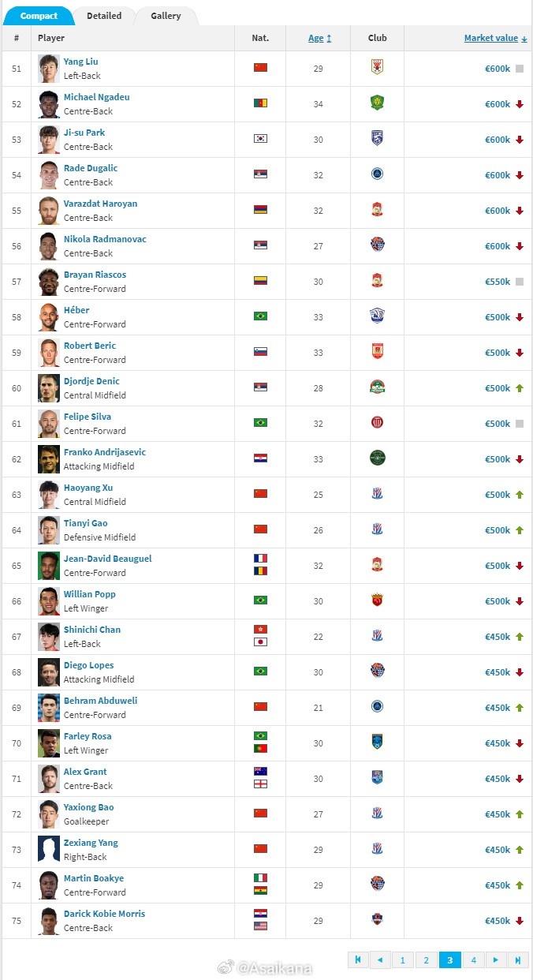Switch to the Detailed tab
This screenshot has width=533, height=980.
(x=104, y=16)
